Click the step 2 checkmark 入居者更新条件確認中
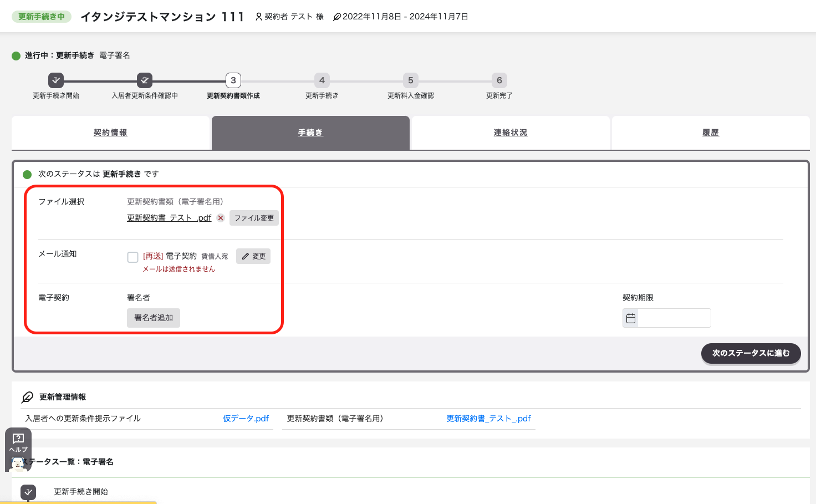The height and width of the screenshot is (504, 816). (x=145, y=80)
